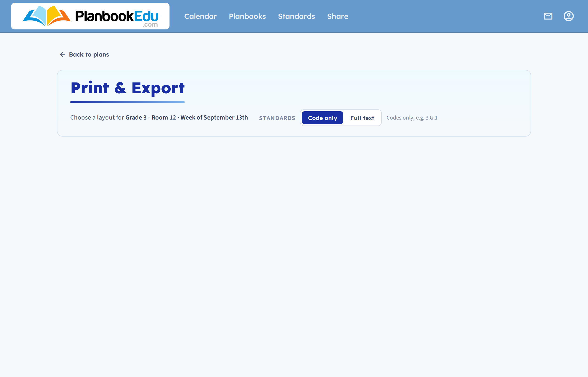This screenshot has width=588, height=377.
Task: Open the Planbooks menu item
Action: tap(247, 16)
